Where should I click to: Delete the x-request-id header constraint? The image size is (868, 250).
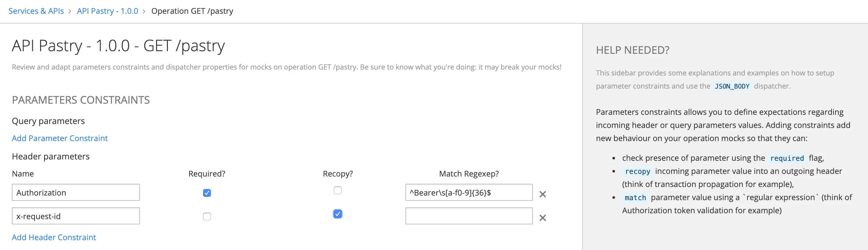click(542, 218)
